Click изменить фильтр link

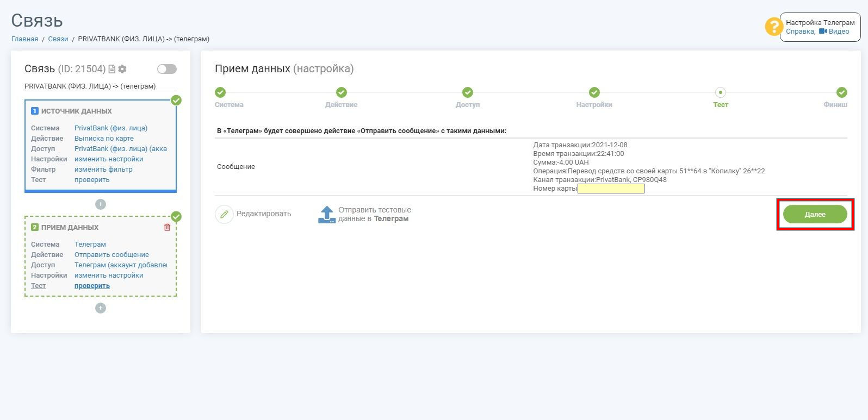click(103, 170)
